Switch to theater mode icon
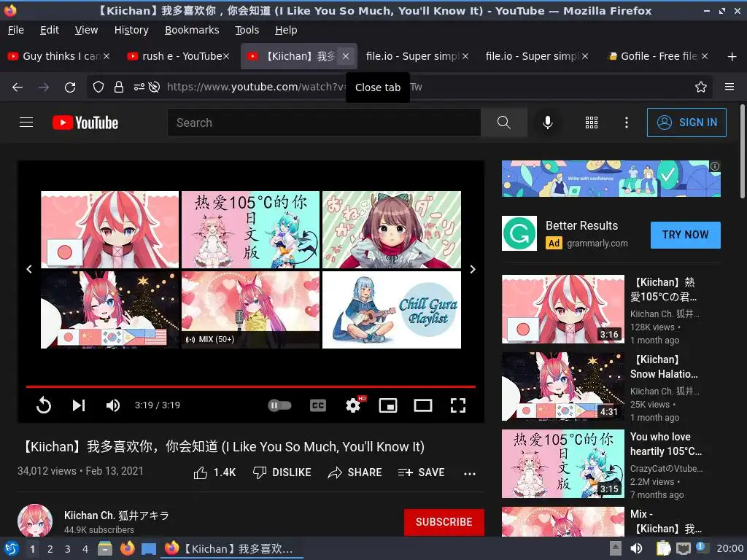This screenshot has height=560, width=747. click(423, 405)
